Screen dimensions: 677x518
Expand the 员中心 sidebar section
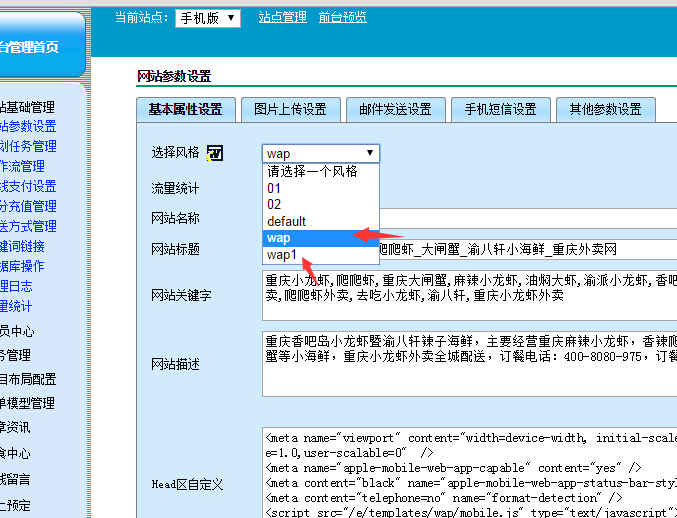pos(17,332)
